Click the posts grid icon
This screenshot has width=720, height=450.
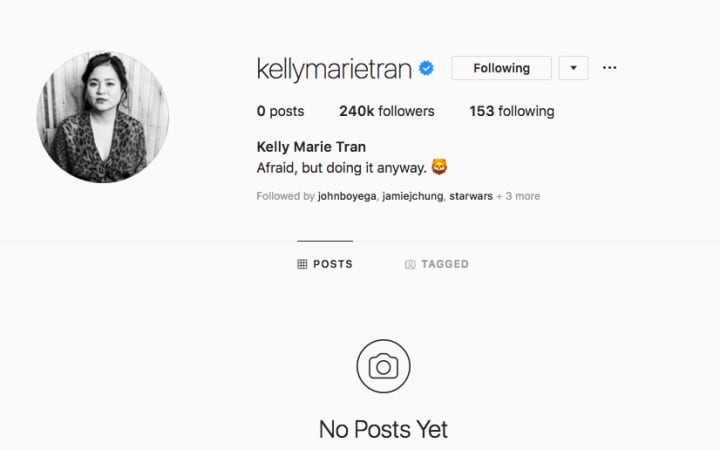[x=302, y=264]
